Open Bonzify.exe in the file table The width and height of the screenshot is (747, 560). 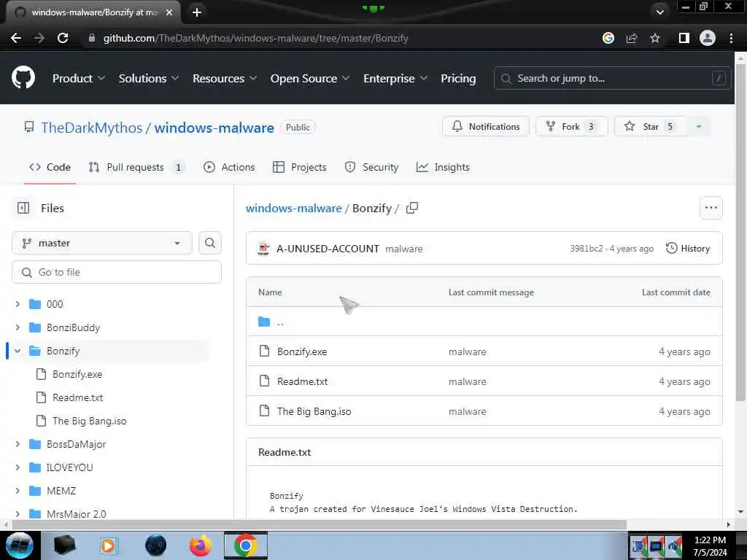302,351
